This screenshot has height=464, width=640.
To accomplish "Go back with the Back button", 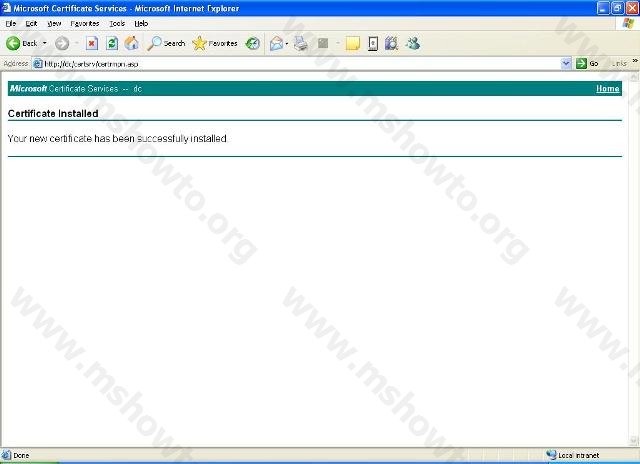I will pyautogui.click(x=21, y=43).
